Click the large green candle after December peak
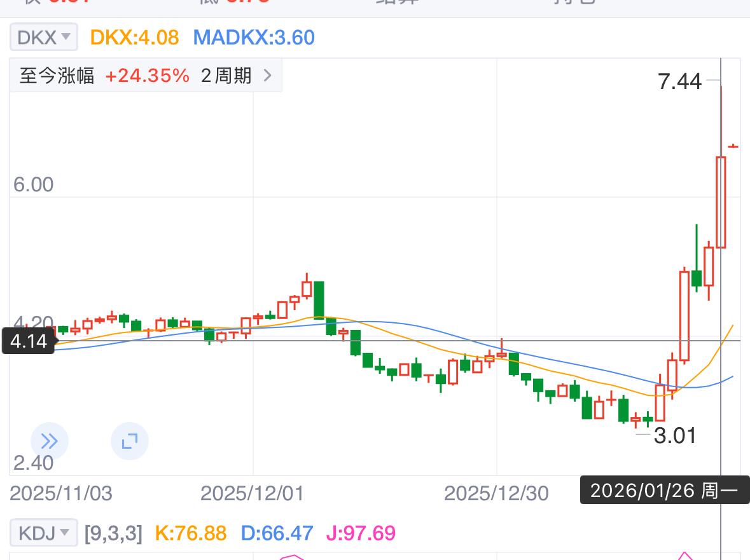750x560 pixels. (x=319, y=300)
